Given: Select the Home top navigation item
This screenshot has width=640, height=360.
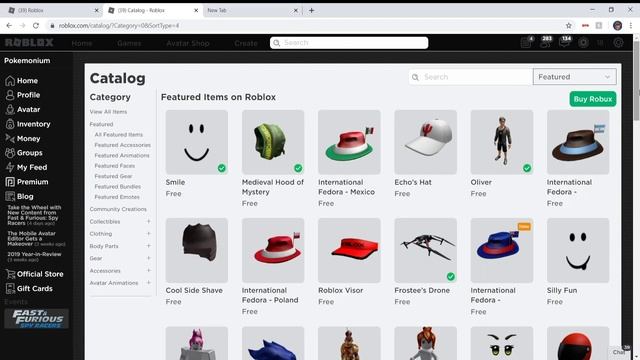Looking at the screenshot, I should tap(82, 43).
